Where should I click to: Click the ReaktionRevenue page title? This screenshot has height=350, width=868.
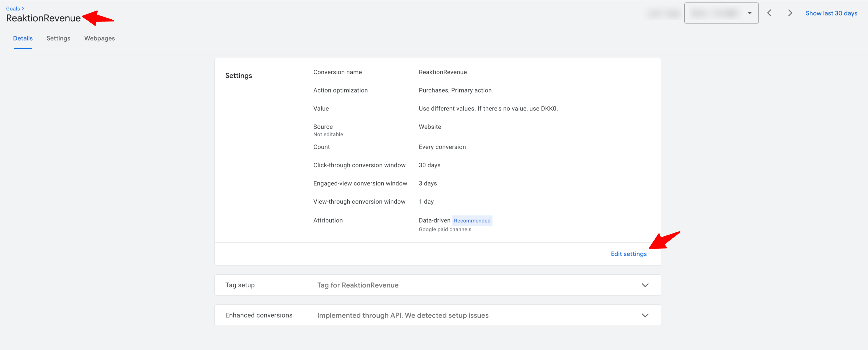[x=43, y=18]
